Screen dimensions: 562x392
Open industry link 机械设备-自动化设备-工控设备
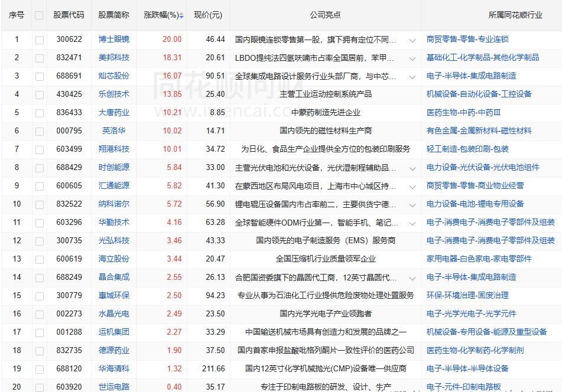[x=479, y=94]
